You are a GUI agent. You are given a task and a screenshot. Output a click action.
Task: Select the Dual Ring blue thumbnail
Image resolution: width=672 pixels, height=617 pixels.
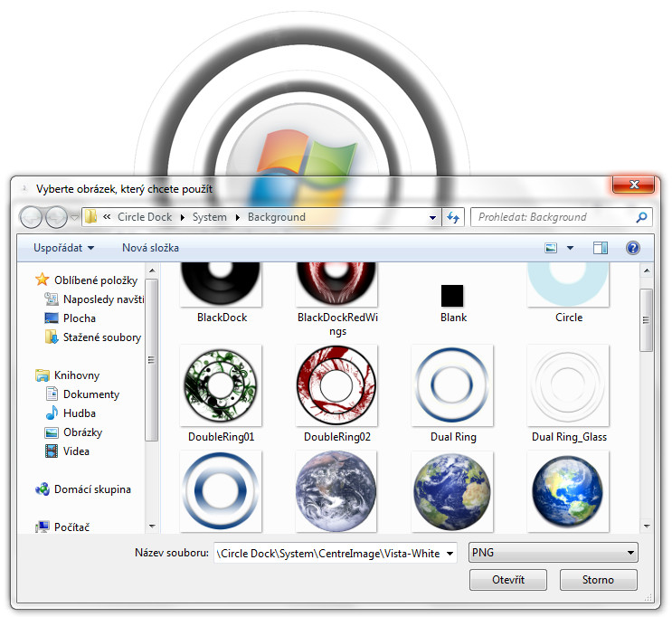(452, 385)
